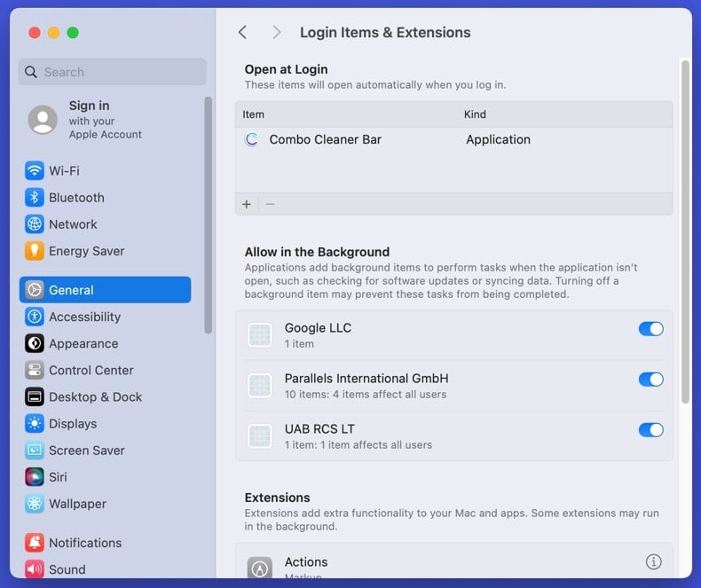Open Displays settings from sidebar

pyautogui.click(x=105, y=424)
